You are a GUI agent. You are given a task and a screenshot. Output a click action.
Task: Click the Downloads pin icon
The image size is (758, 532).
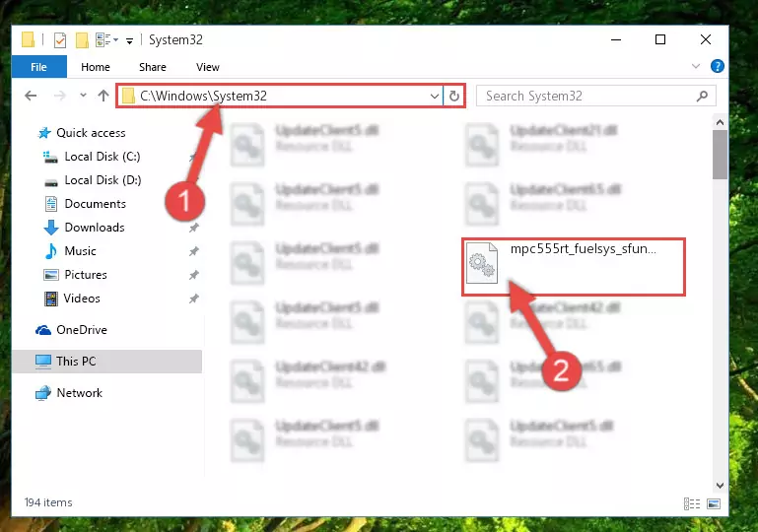194,228
